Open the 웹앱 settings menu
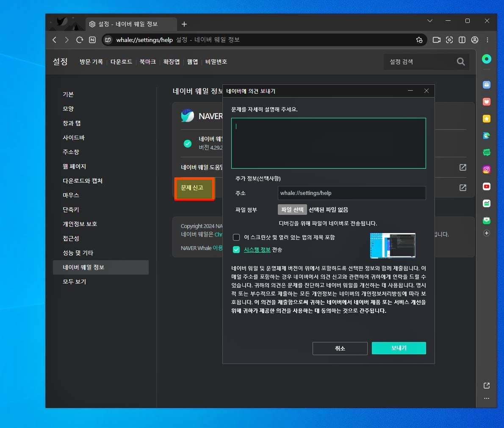 point(193,62)
